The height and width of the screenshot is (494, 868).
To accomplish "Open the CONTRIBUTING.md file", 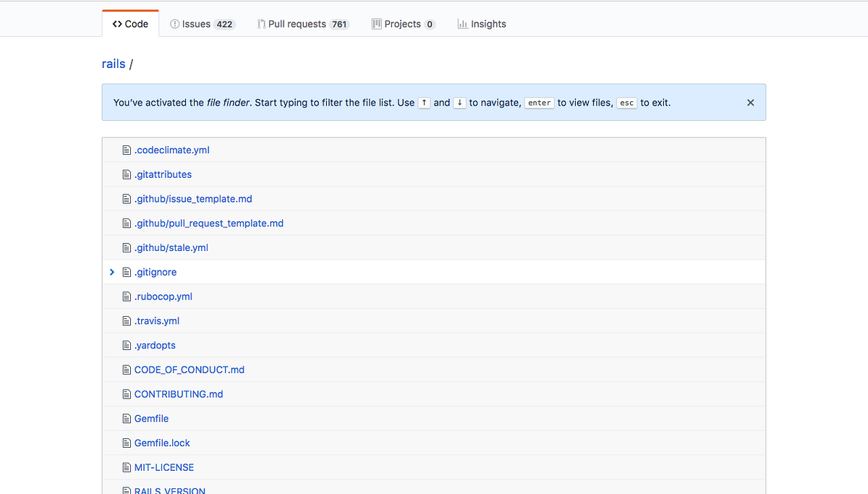I will [178, 394].
